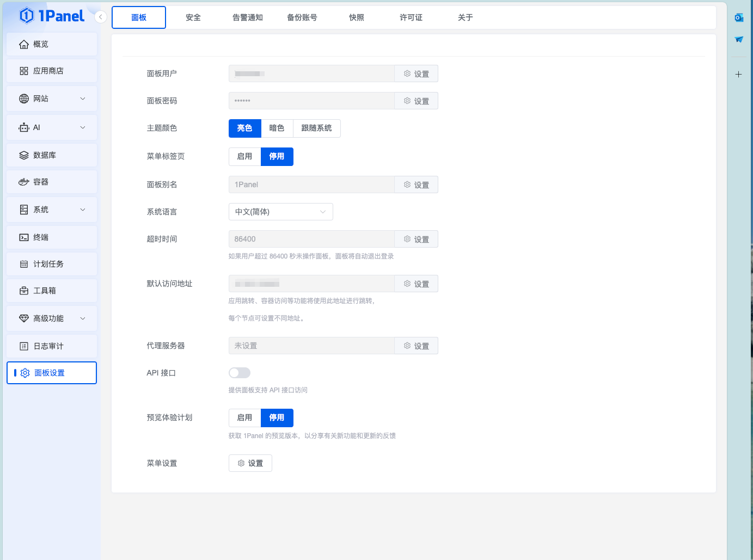Toggle the API 接口 switch
This screenshot has height=560, width=753.
(x=240, y=373)
